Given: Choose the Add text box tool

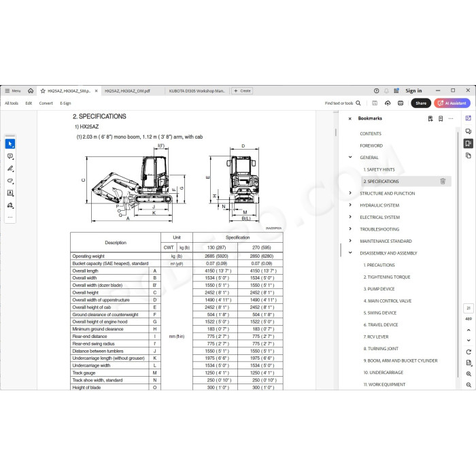Looking at the screenshot, I should click(10, 193).
